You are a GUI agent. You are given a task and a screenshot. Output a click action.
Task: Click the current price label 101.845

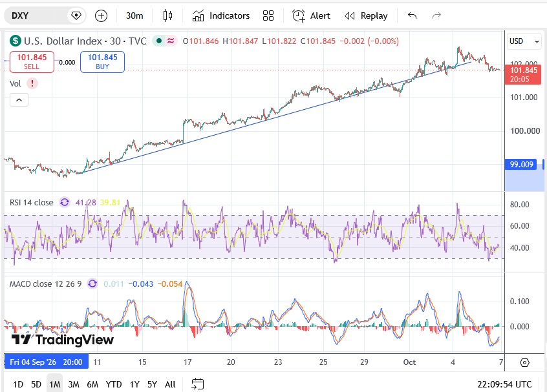(523, 74)
